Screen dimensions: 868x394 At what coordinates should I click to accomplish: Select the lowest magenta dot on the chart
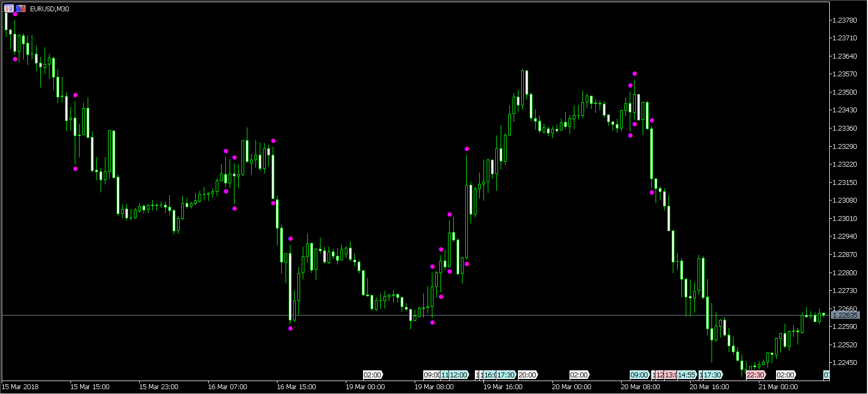click(x=290, y=328)
